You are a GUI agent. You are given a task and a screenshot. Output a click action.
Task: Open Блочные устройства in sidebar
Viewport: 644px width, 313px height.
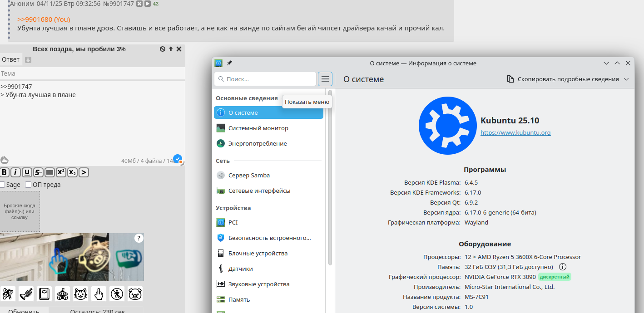pos(268,253)
